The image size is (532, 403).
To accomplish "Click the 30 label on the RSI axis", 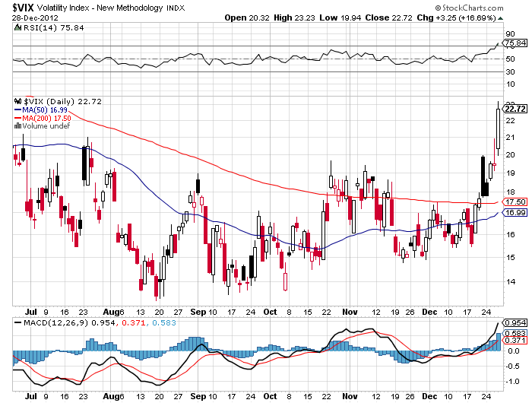I will click(510, 71).
